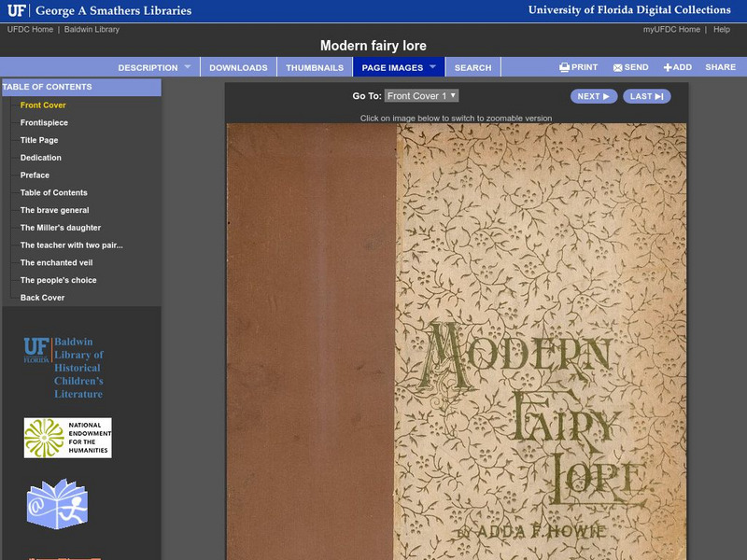This screenshot has width=747, height=560.
Task: Click the Print icon in the toolbar
Action: pyautogui.click(x=564, y=67)
